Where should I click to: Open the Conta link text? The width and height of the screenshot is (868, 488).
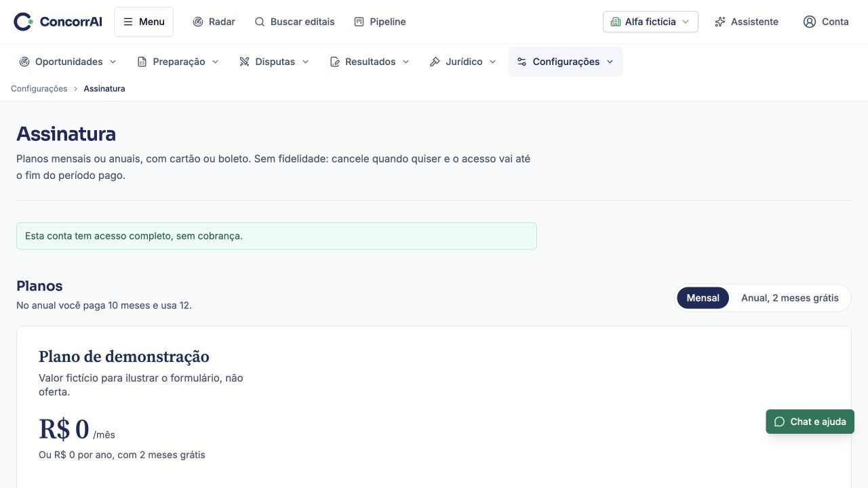click(835, 22)
